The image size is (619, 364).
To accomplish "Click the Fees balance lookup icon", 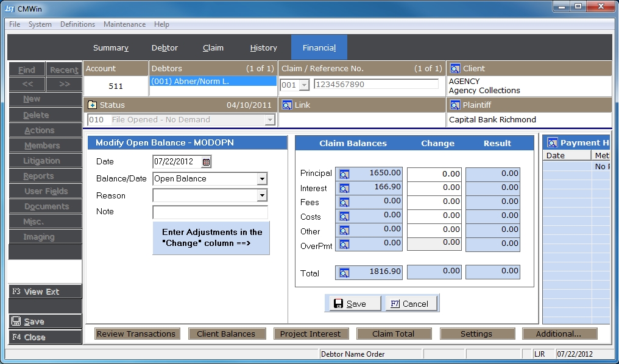I will (x=344, y=202).
